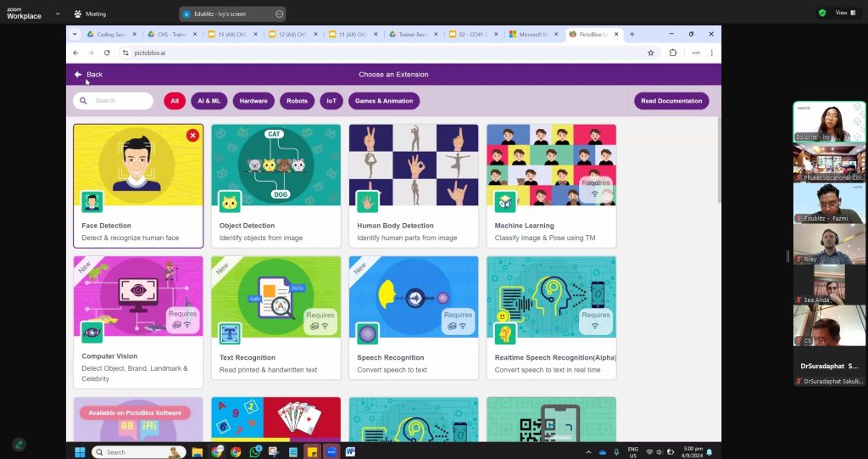Click the Human Body Detection hand badge icon

(x=368, y=202)
